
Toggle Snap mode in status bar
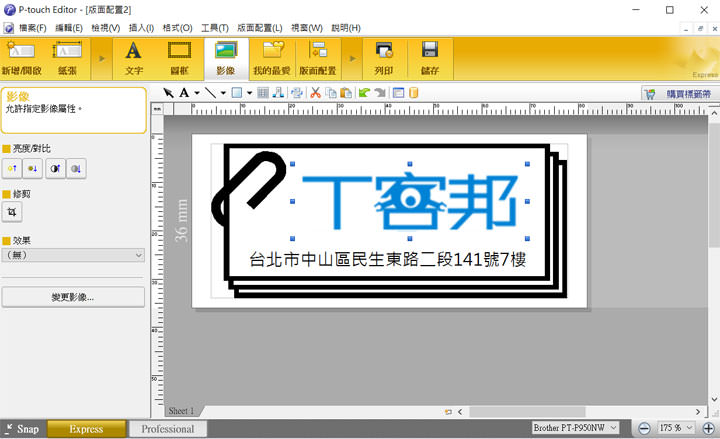21,429
